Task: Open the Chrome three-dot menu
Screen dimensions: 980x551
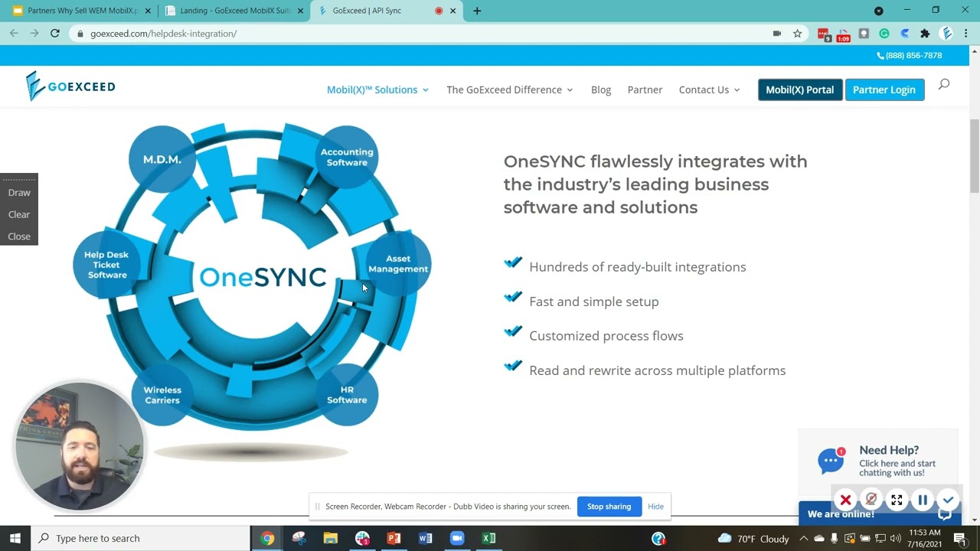Action: pos(966,33)
